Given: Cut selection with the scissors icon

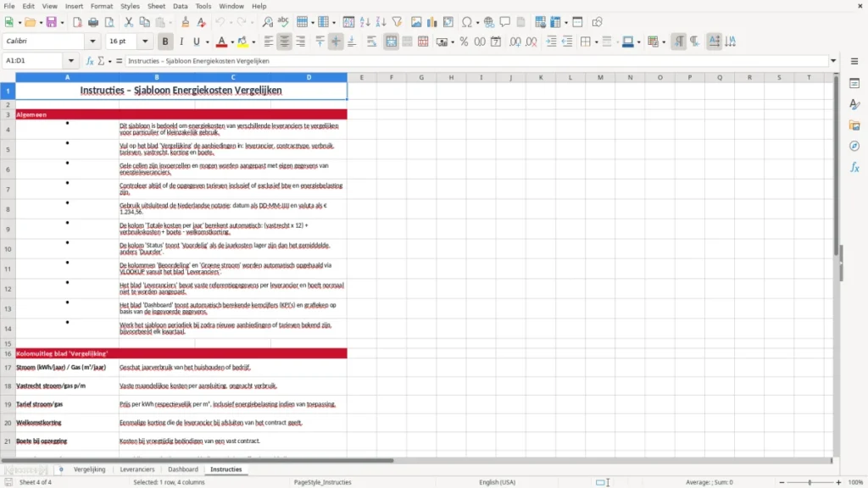Looking at the screenshot, I should point(129,22).
